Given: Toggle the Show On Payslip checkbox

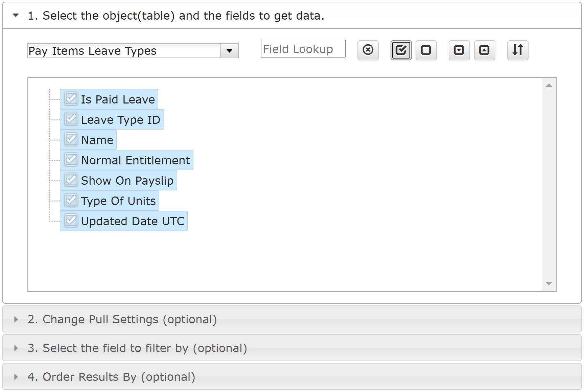Looking at the screenshot, I should pyautogui.click(x=71, y=180).
